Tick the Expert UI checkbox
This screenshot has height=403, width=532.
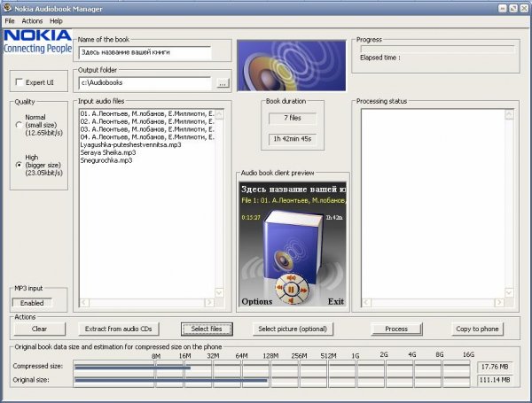pyautogui.click(x=20, y=82)
